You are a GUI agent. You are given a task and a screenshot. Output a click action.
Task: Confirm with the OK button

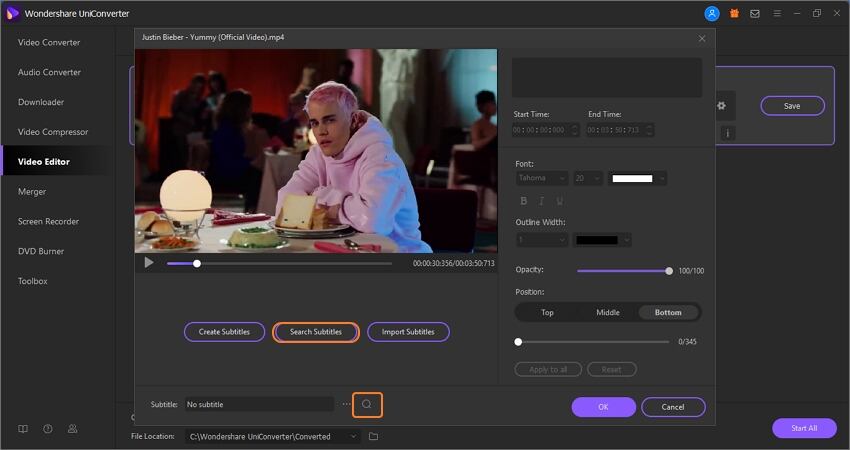tap(603, 407)
